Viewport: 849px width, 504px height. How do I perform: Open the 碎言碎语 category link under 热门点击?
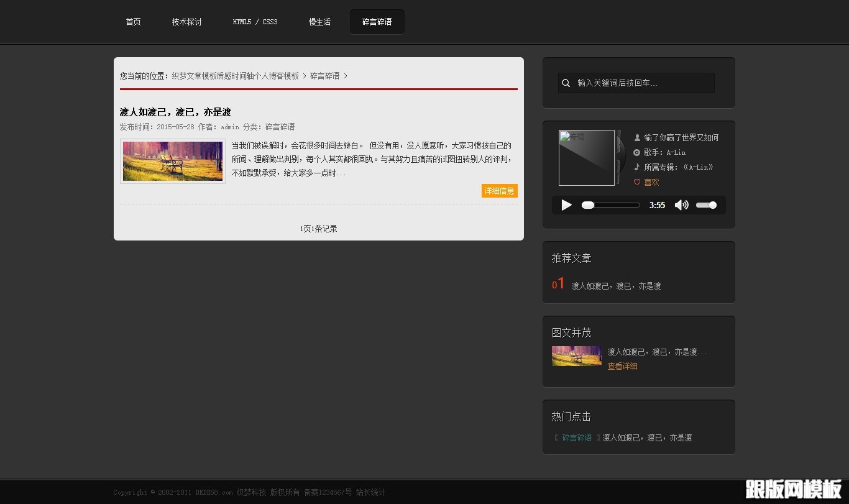pyautogui.click(x=576, y=437)
